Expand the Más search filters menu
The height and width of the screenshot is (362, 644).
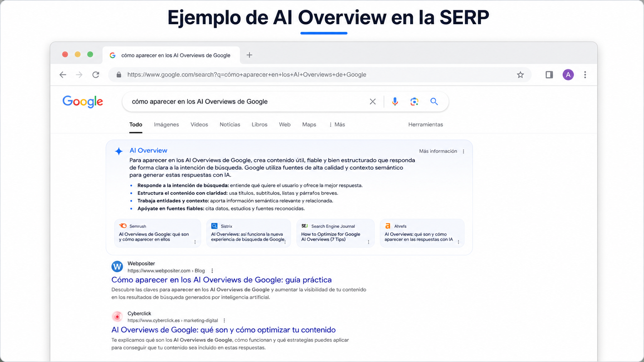click(x=337, y=125)
